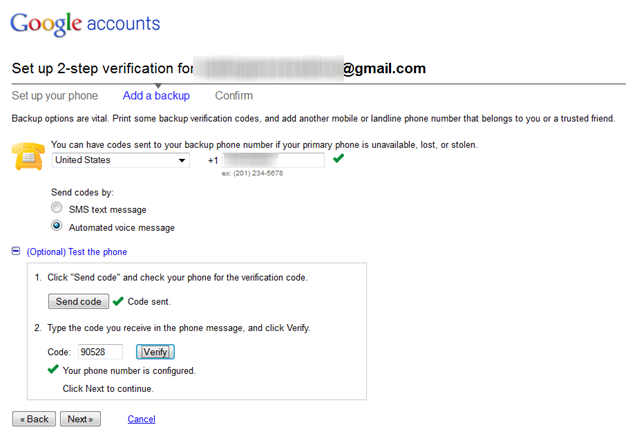Click the green checkmark next to Code sent

pos(118,301)
